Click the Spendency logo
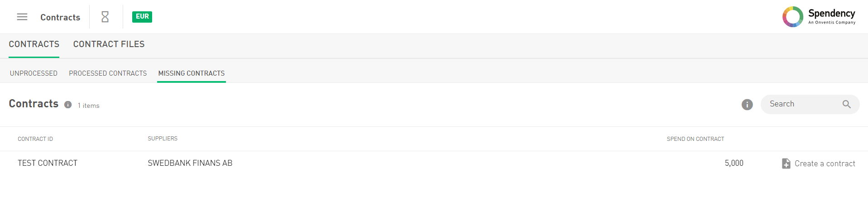868x202 pixels. pyautogui.click(x=819, y=17)
